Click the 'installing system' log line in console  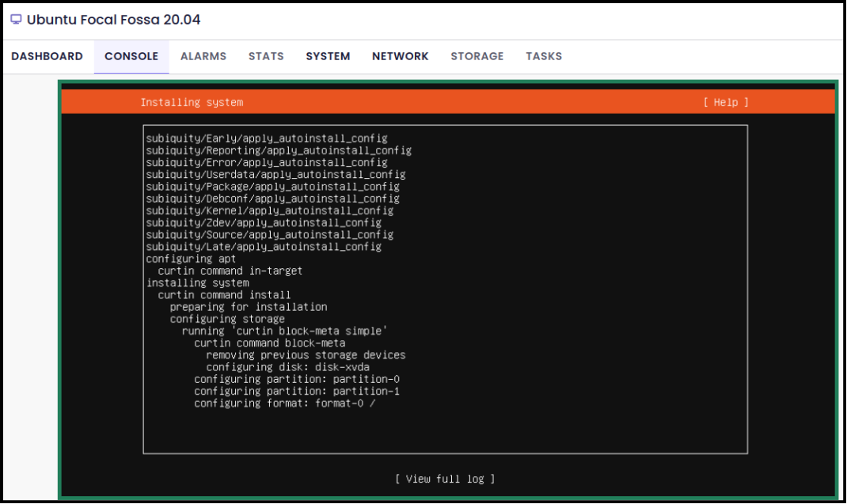tap(198, 282)
